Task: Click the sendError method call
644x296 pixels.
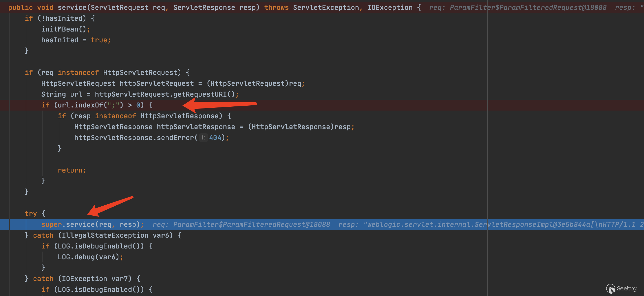Action: pyautogui.click(x=175, y=138)
